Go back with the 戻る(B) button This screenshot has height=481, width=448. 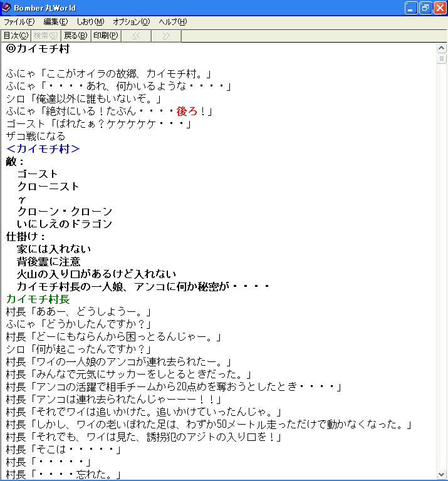pyautogui.click(x=76, y=36)
